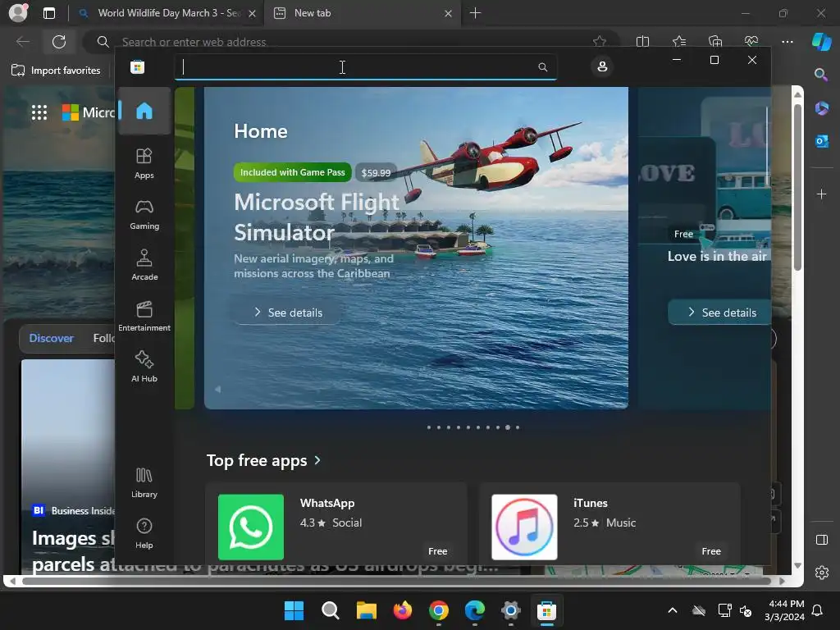Switch to World Wildlife Day Edge tab
The width and height of the screenshot is (840, 630).
(167, 13)
